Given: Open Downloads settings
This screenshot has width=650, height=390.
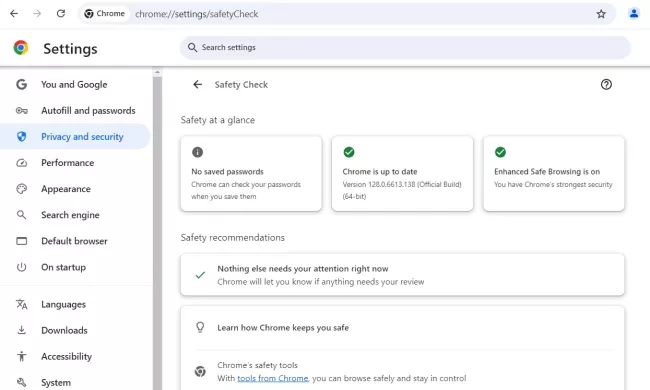Looking at the screenshot, I should coord(75,330).
